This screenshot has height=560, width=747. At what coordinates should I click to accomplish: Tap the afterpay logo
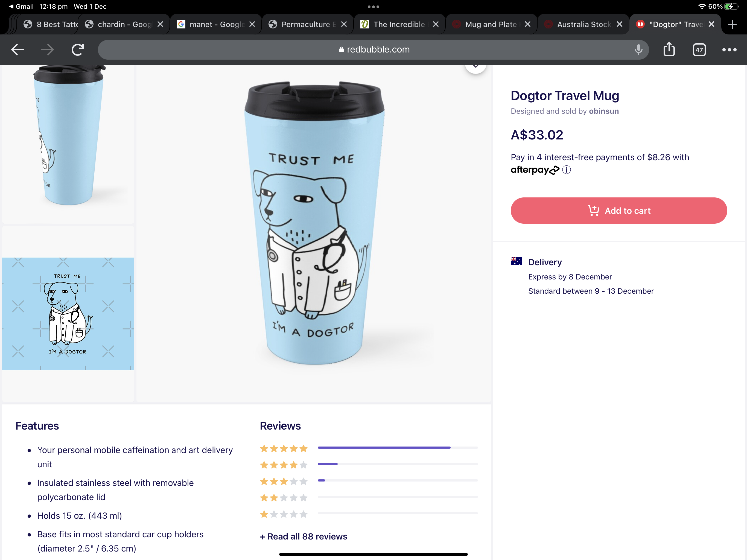tap(535, 170)
